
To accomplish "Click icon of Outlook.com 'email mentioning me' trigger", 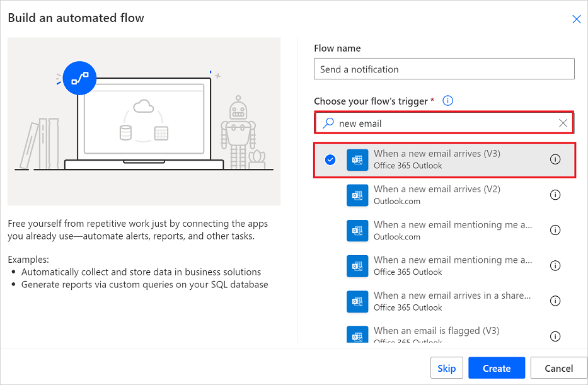I will (x=357, y=231).
